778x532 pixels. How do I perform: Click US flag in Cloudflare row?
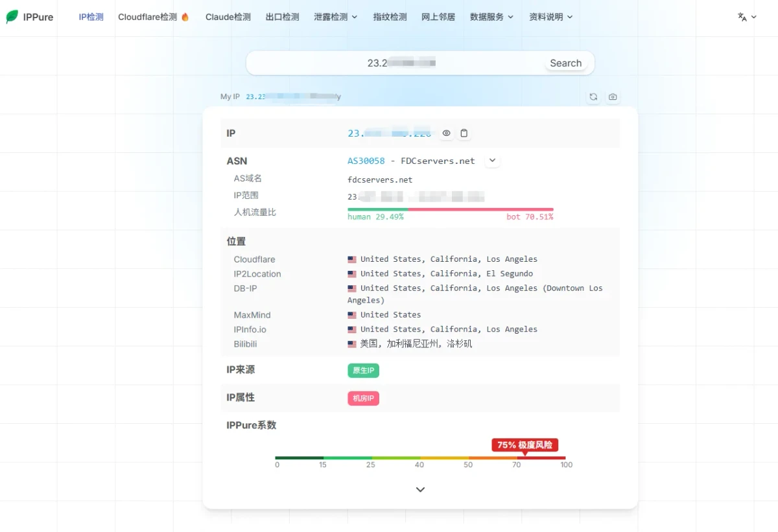352,259
